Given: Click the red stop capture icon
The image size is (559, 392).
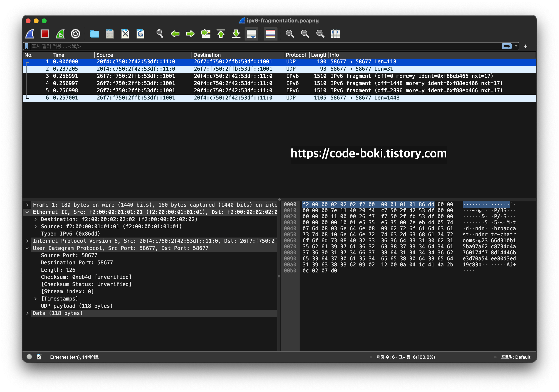Looking at the screenshot, I should 45,34.
